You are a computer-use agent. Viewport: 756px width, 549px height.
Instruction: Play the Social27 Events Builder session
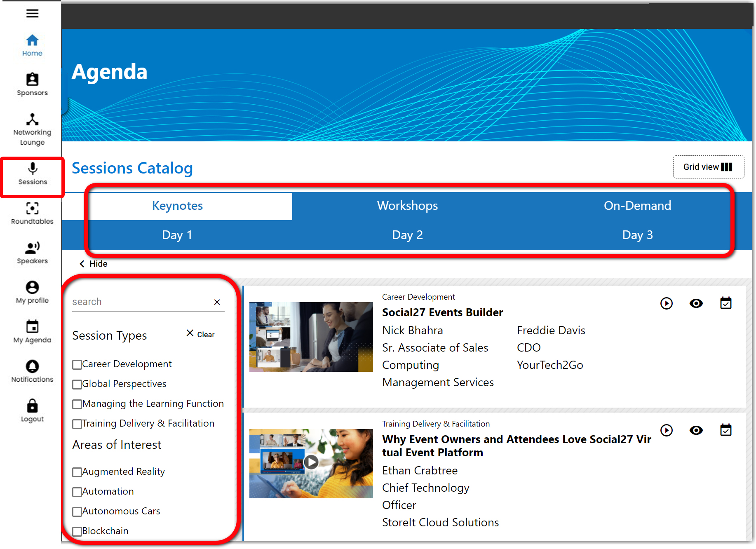[x=667, y=303]
